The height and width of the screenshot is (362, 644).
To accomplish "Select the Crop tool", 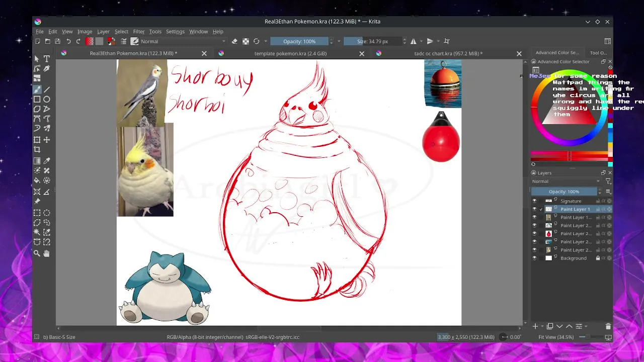I will [x=37, y=150].
